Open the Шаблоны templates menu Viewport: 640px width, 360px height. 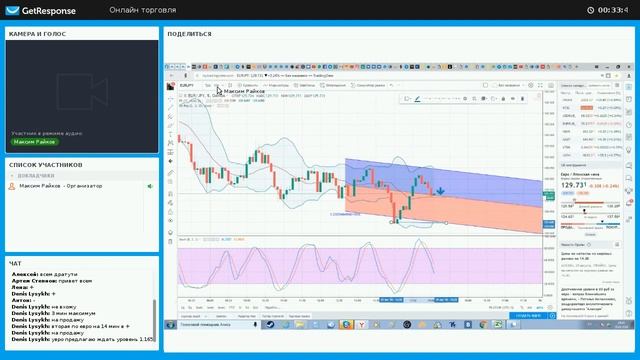click(x=304, y=85)
